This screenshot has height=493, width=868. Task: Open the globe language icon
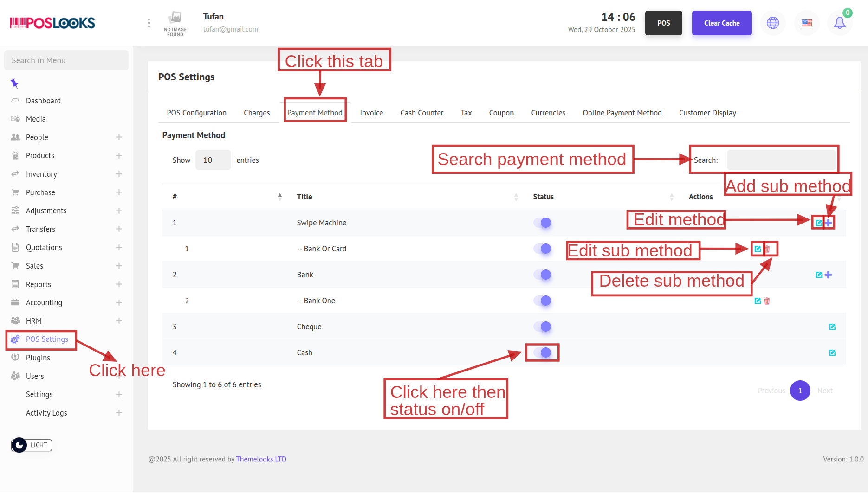tap(773, 23)
